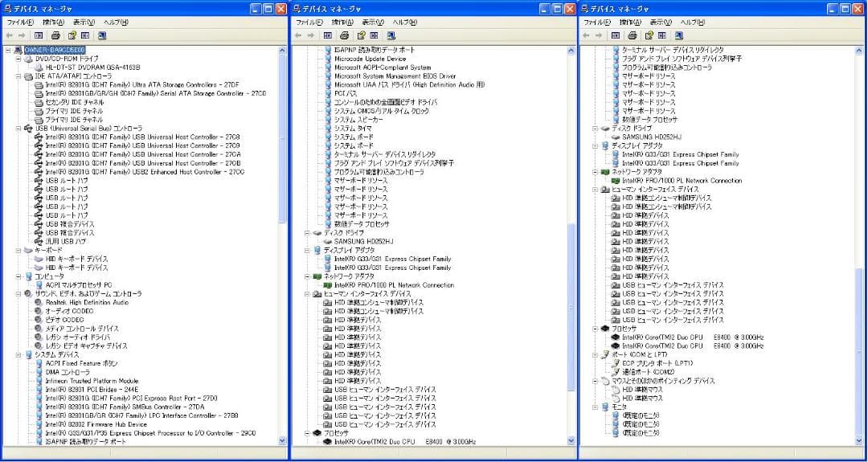
Task: Select Intel(R) 82801G SMBus Controller - 27DA
Action: [x=125, y=407]
